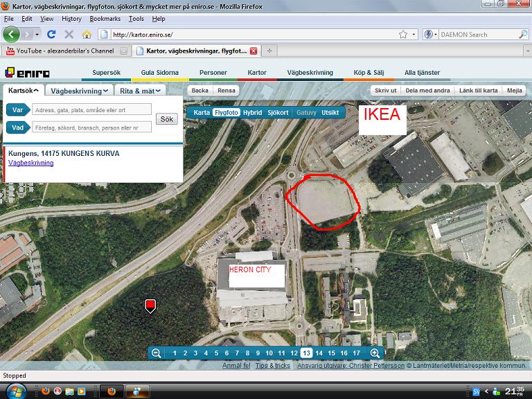Click the address bar with kartor.eniro.se
The image size is (532, 399).
254,35
